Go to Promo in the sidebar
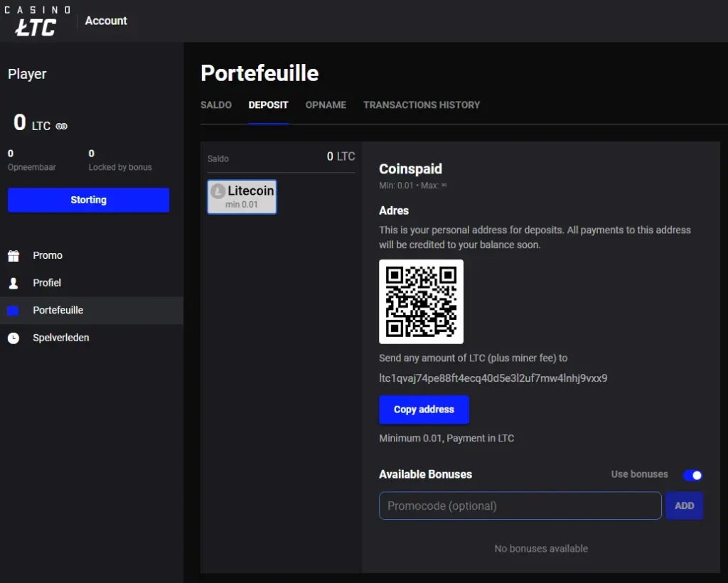Image resolution: width=728 pixels, height=583 pixels. tap(92, 255)
